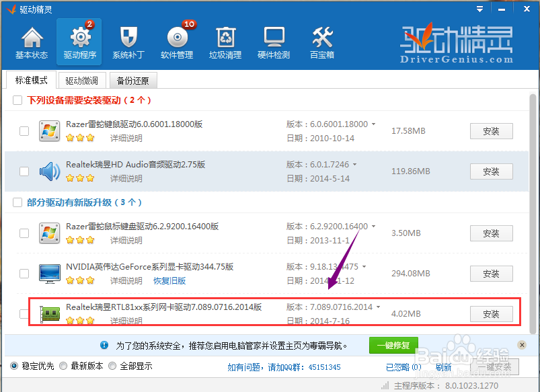
Task: Install the NVIDIA 294.08MB driver
Action: (x=491, y=274)
